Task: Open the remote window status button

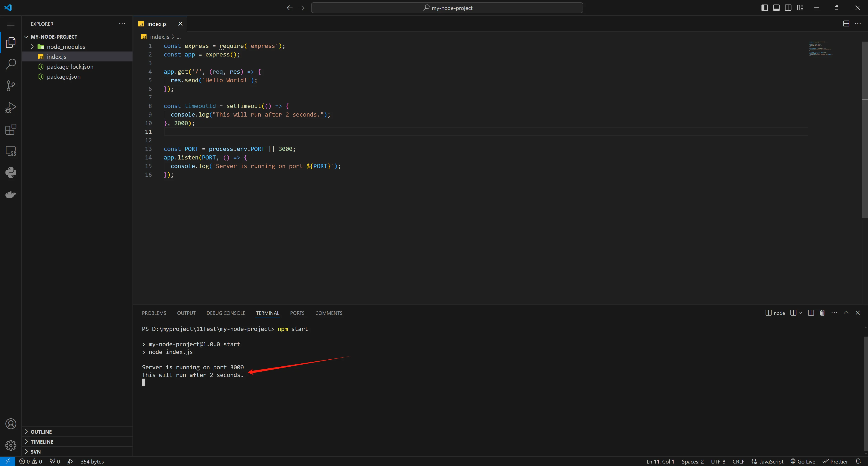Action: tap(7, 461)
